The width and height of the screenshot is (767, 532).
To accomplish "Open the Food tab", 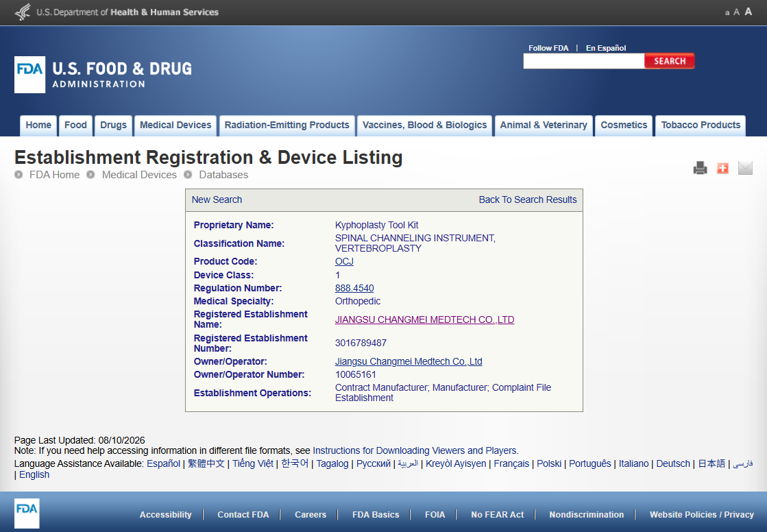I will coord(75,125).
